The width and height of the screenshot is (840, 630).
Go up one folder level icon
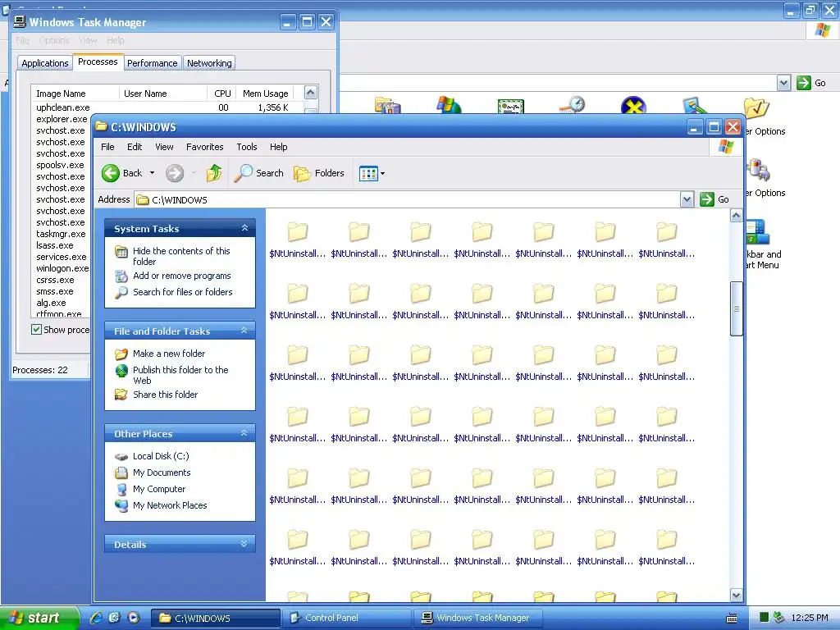[214, 173]
